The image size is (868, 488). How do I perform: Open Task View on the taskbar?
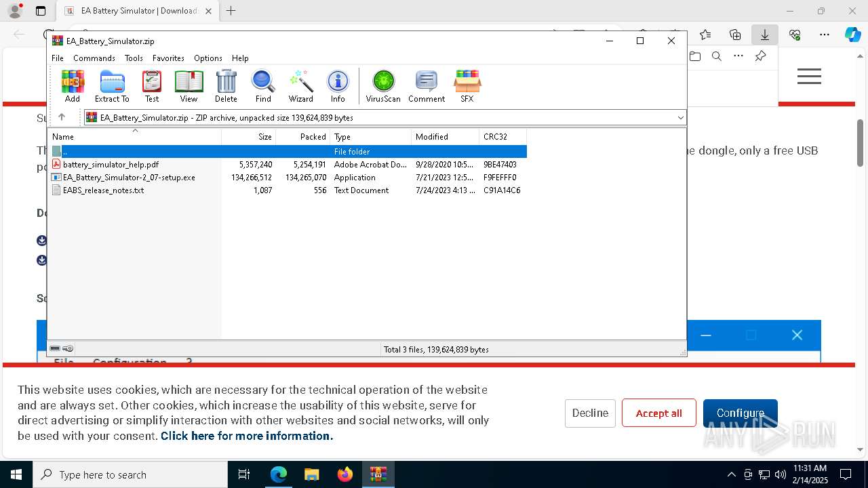tap(245, 474)
